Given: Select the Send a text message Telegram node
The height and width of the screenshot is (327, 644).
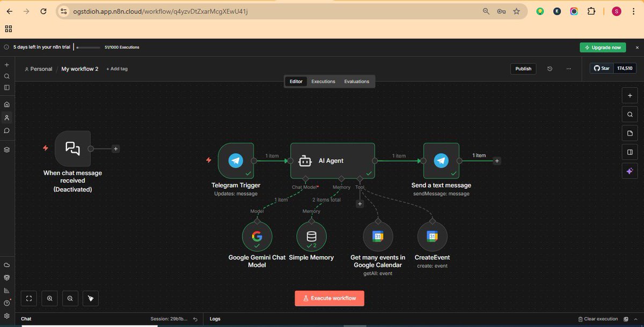Looking at the screenshot, I should 441,160.
